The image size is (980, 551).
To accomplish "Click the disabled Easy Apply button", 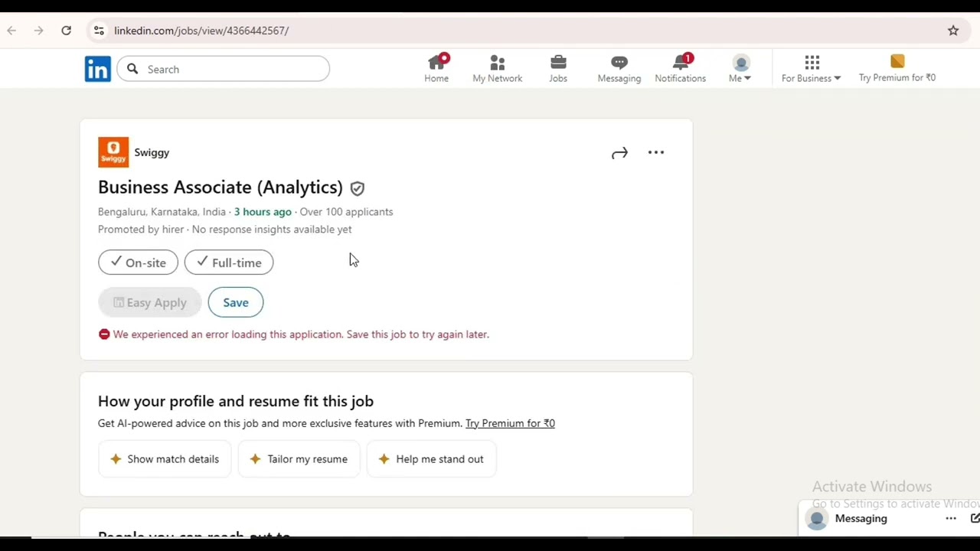I will (x=149, y=302).
